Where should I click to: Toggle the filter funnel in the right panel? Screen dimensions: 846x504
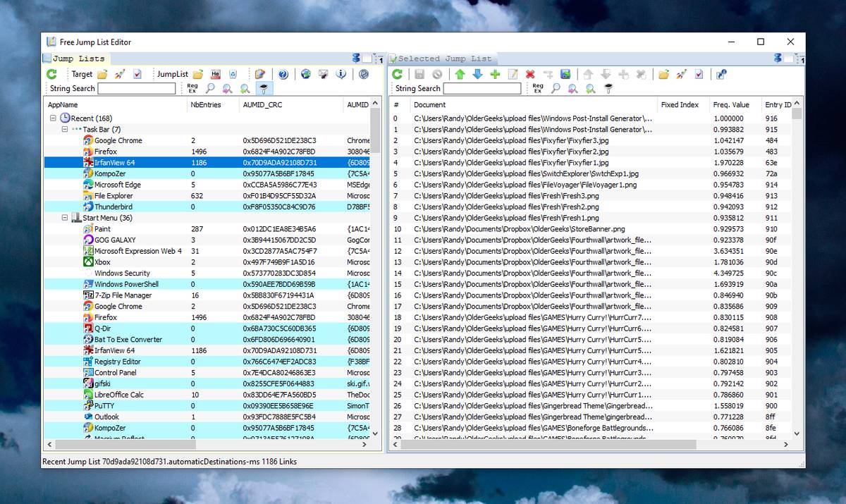(608, 87)
